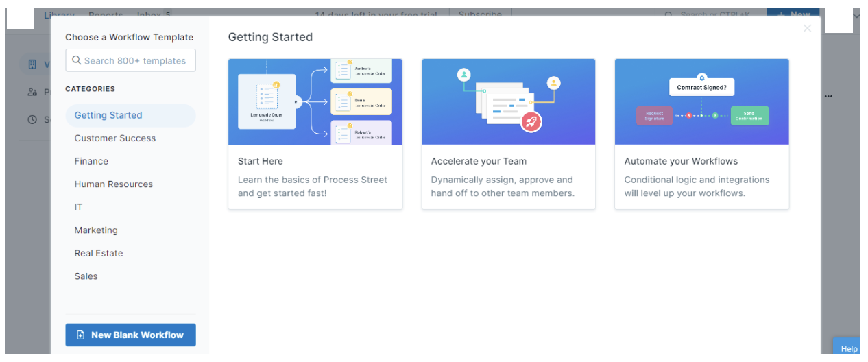Click the Start Here title text
This screenshot has height=362, width=868.
[x=261, y=161]
